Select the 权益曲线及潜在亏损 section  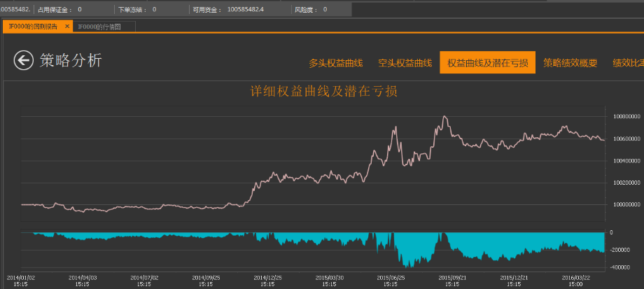coord(487,62)
